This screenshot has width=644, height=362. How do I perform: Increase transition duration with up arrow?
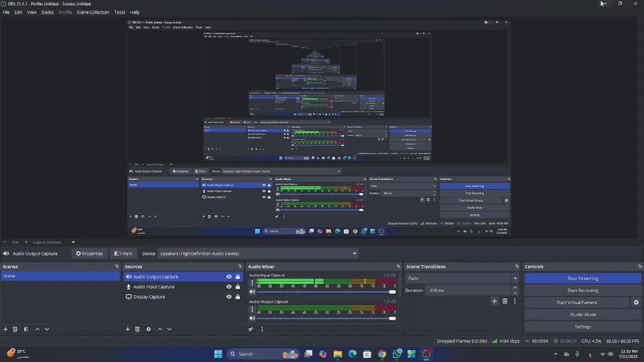pos(515,288)
